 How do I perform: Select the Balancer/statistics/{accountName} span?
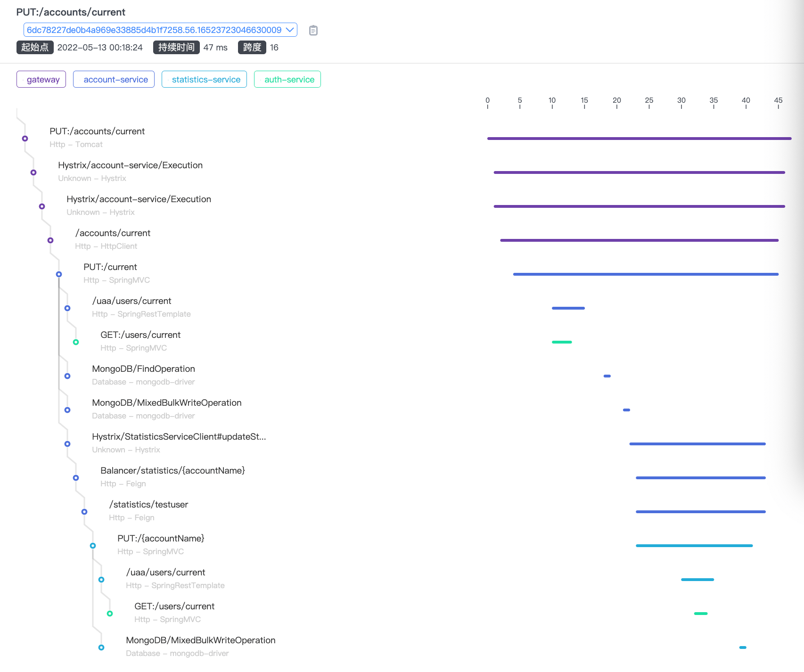pyautogui.click(x=172, y=470)
